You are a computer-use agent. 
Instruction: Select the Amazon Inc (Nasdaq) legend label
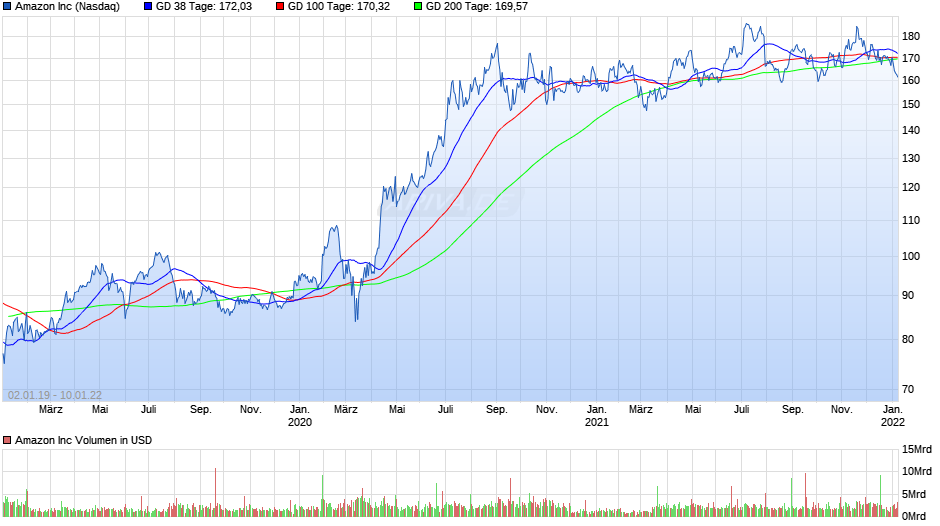67,7
